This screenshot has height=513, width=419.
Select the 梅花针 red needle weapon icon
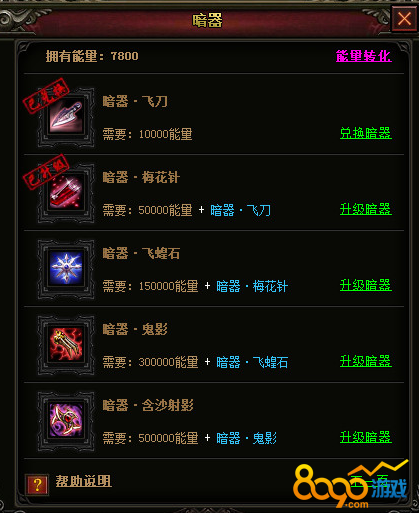point(66,193)
